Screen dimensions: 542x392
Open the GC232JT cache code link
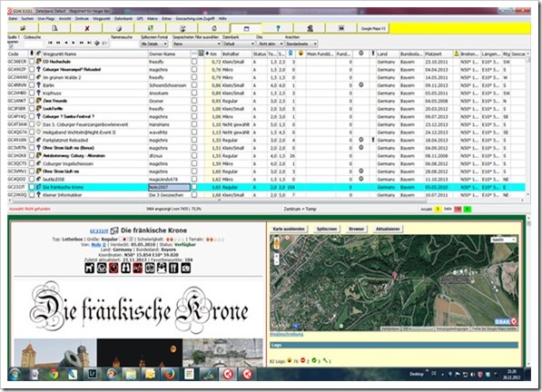pyautogui.click(x=99, y=231)
